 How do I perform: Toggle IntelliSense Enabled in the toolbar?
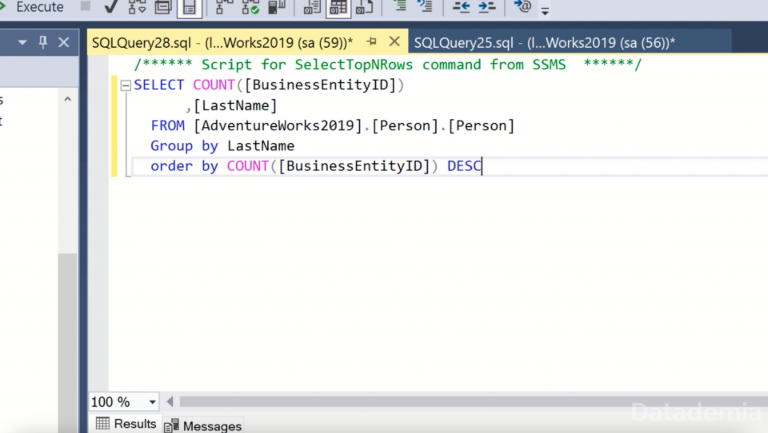tap(189, 8)
